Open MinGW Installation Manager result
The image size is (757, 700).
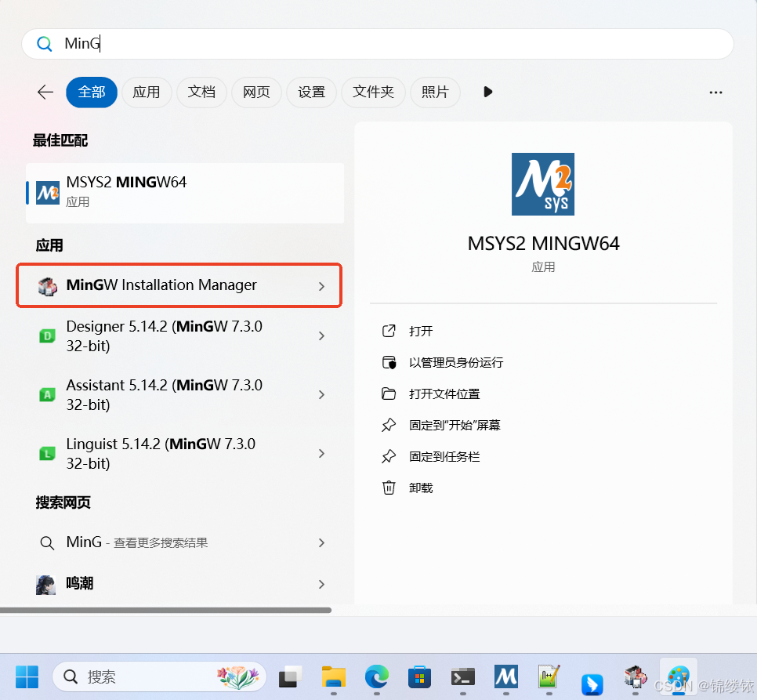coord(179,285)
